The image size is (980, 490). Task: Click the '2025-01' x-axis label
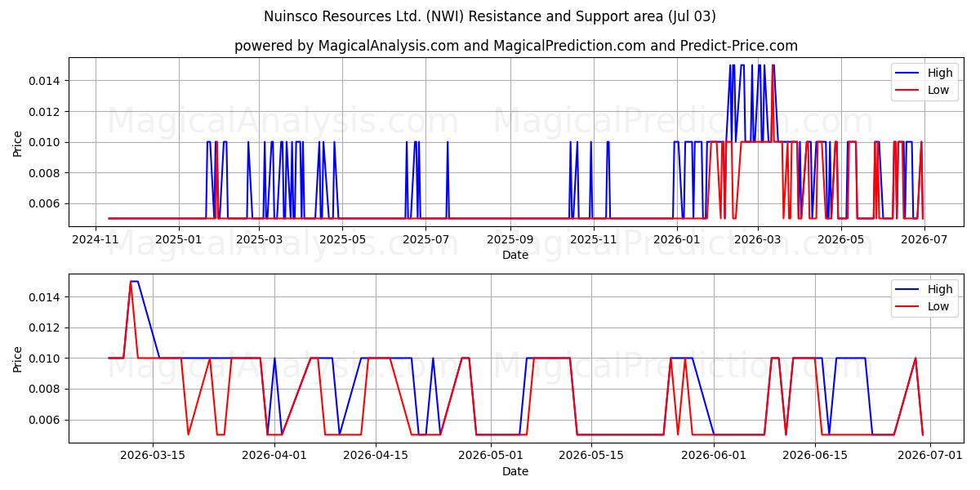(178, 240)
